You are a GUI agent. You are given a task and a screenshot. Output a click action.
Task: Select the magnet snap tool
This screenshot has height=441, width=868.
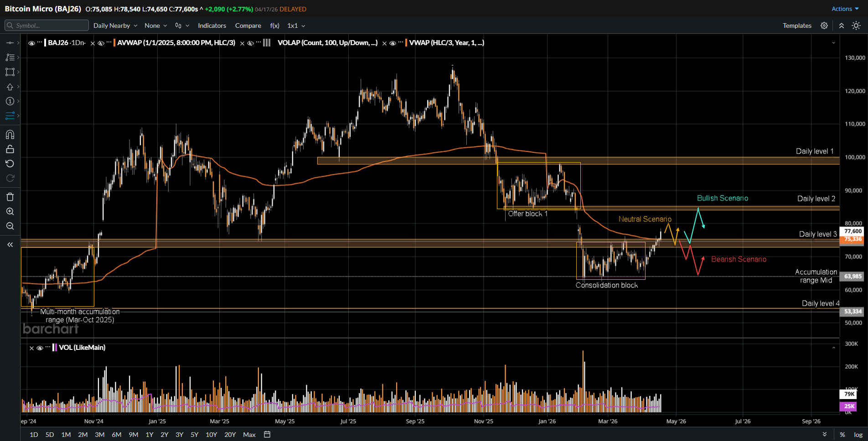10,134
